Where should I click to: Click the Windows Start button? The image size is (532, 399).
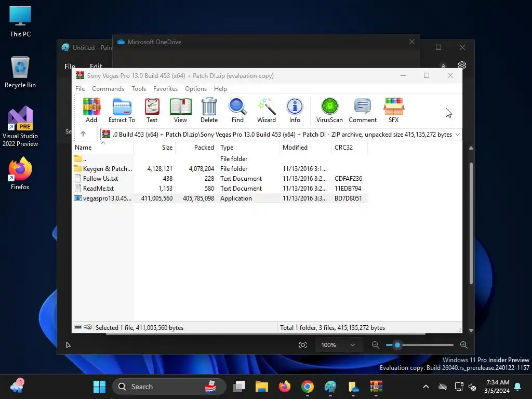click(99, 387)
